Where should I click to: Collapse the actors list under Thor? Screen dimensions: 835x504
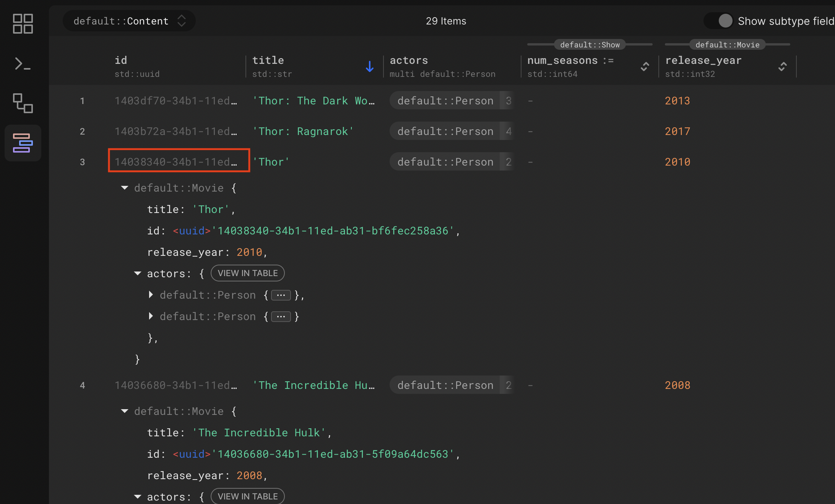point(138,274)
